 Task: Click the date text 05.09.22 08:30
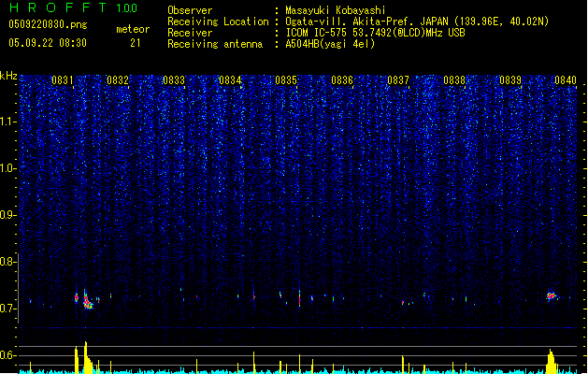tap(48, 43)
